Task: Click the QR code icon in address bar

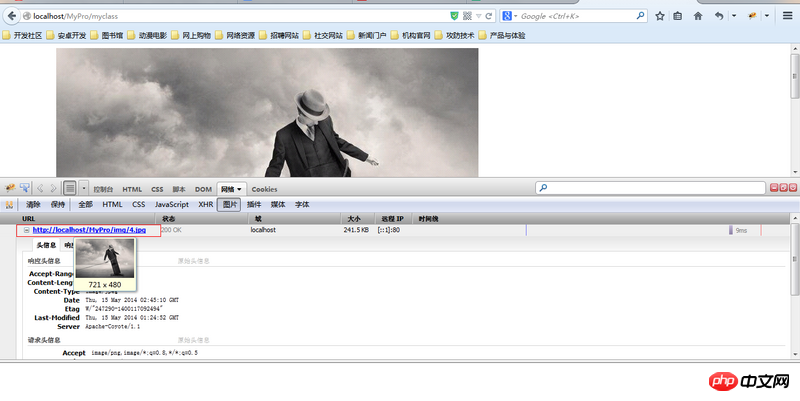Action: [467, 16]
